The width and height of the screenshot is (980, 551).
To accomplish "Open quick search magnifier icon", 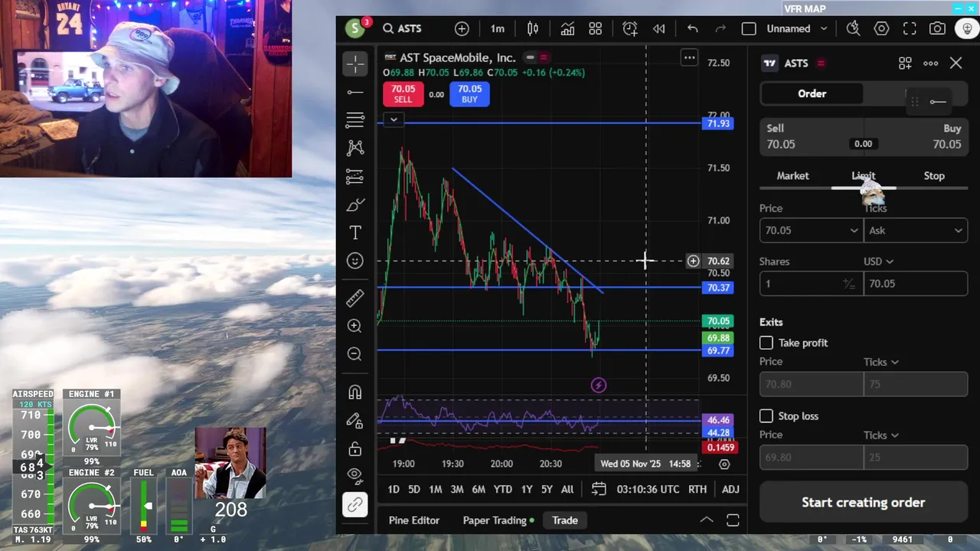I will 853,28.
